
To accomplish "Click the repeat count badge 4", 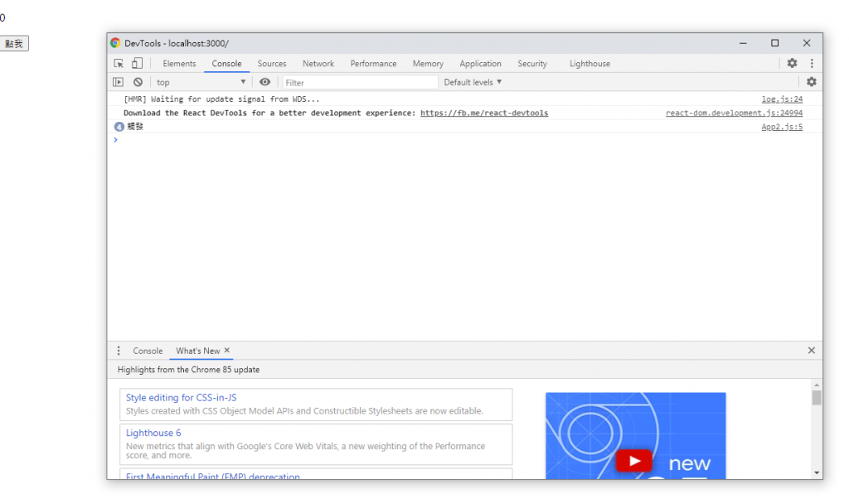I will pyautogui.click(x=119, y=127).
